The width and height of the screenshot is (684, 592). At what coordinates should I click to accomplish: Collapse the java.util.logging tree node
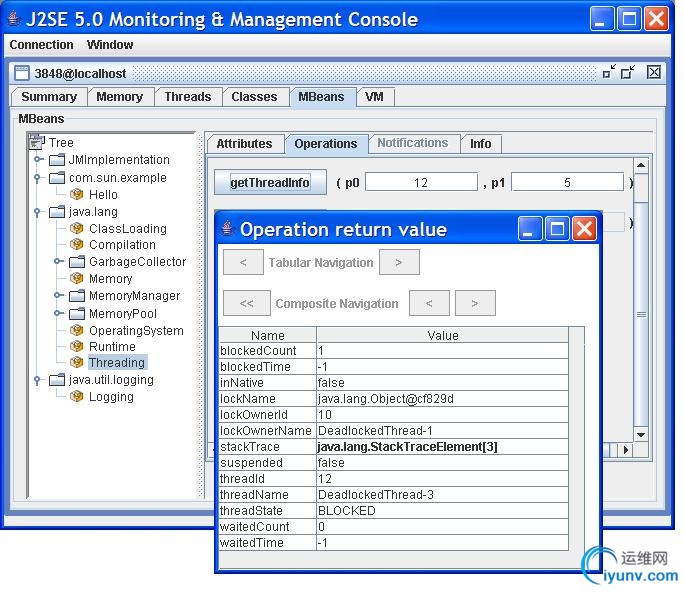[x=38, y=380]
